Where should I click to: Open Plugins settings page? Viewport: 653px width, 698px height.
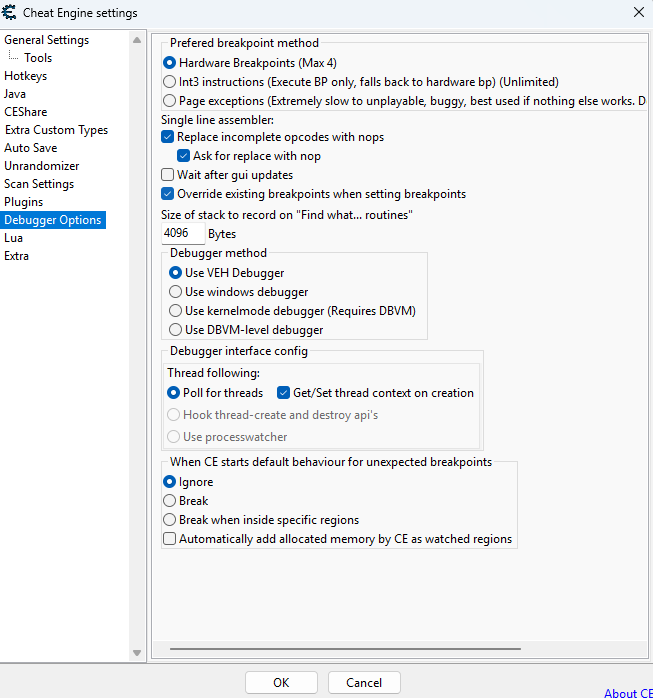(x=24, y=202)
